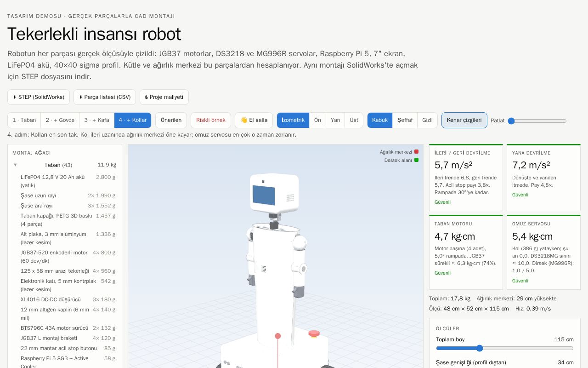
Task: Click the BTS7960 43A motor sürücü row
Action: [68, 328]
